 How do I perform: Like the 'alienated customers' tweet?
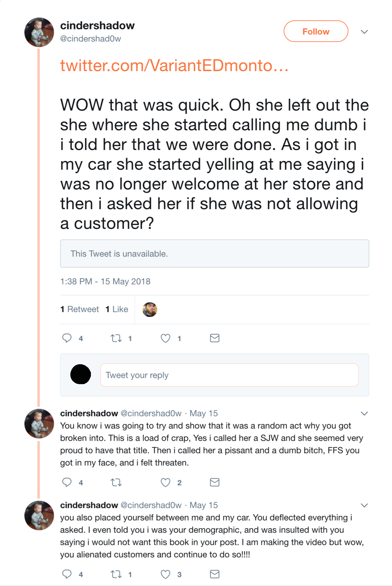click(165, 574)
